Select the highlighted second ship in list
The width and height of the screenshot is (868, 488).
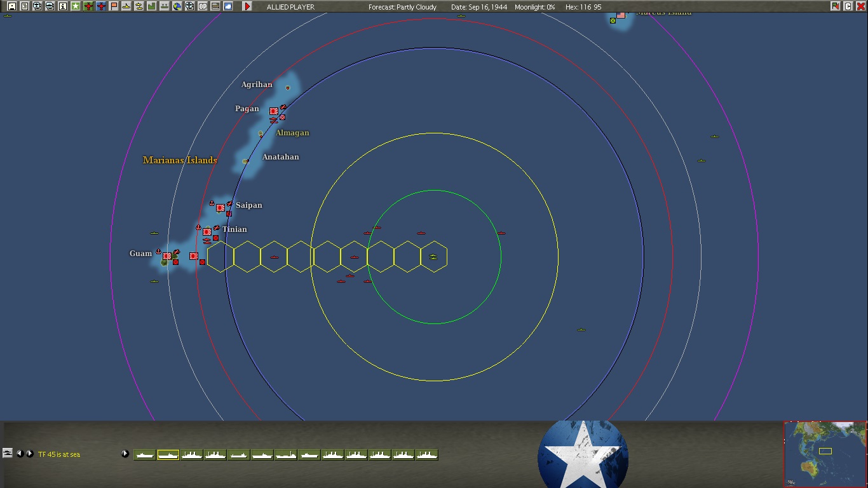pyautogui.click(x=168, y=455)
